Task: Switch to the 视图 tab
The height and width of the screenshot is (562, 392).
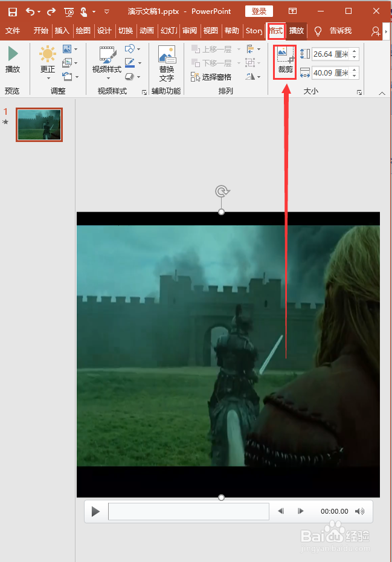Action: click(x=211, y=31)
